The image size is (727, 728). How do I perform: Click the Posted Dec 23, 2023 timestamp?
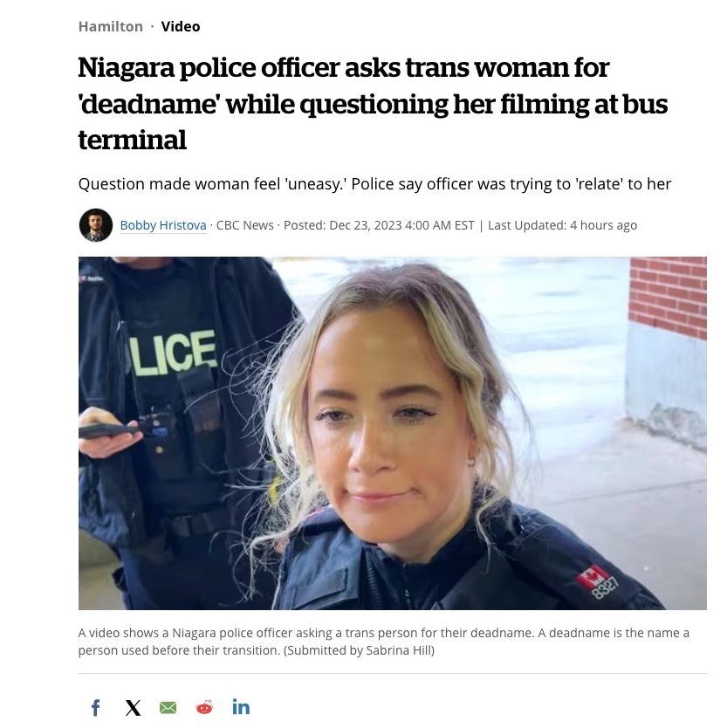click(x=379, y=225)
